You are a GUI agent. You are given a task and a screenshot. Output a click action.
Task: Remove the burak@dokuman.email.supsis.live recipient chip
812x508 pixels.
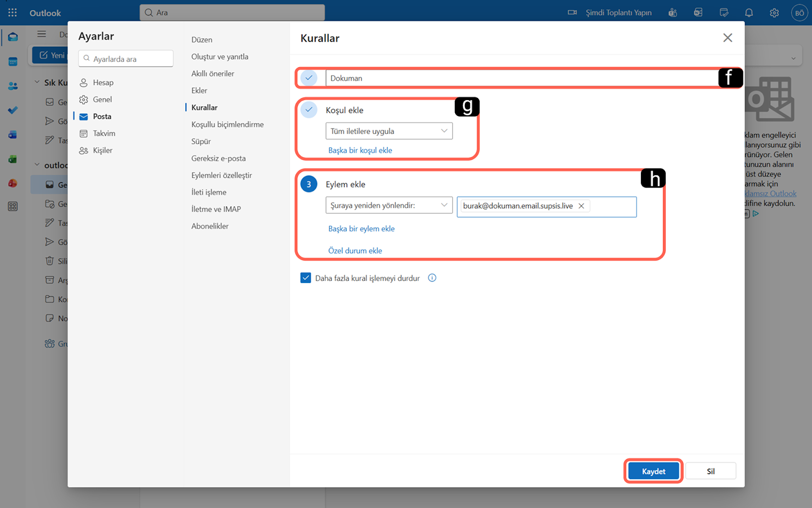coord(581,206)
